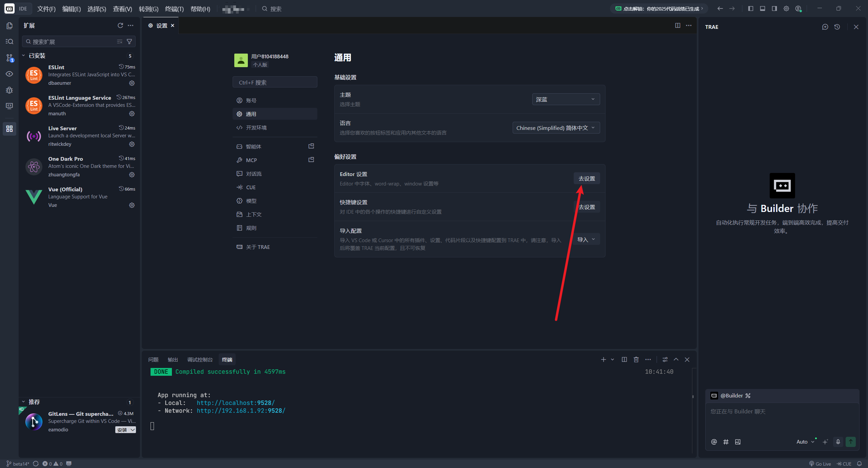Switch to the 输出 panel tab
Viewport: 868px width, 468px height.
click(173, 359)
